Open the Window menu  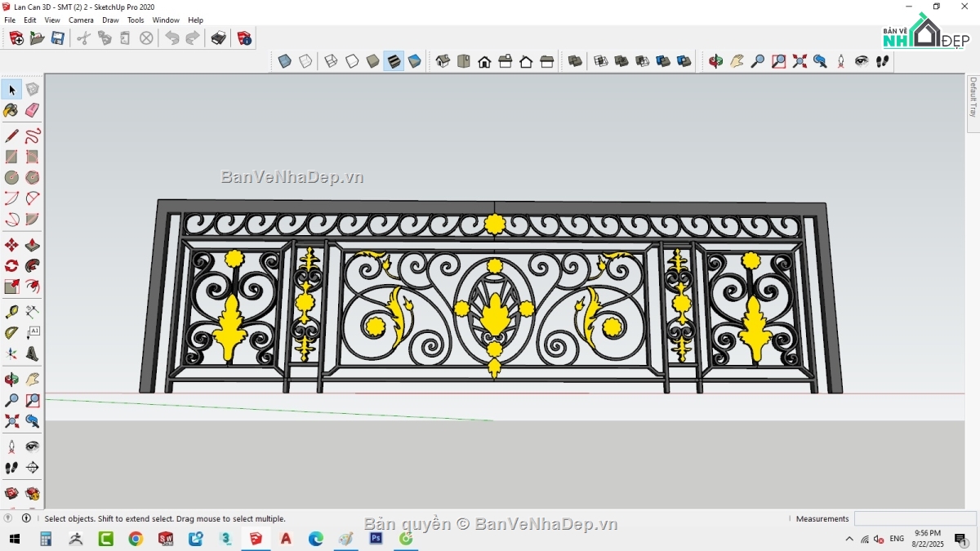click(166, 20)
